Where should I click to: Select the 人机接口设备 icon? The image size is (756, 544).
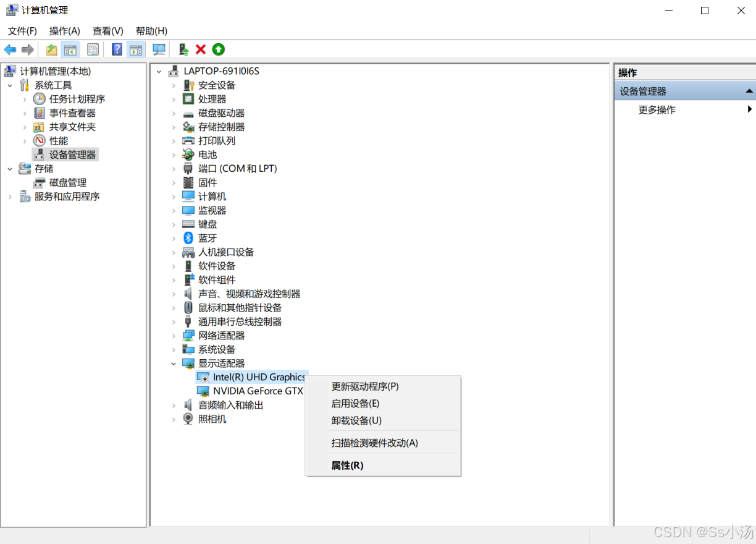click(x=188, y=252)
